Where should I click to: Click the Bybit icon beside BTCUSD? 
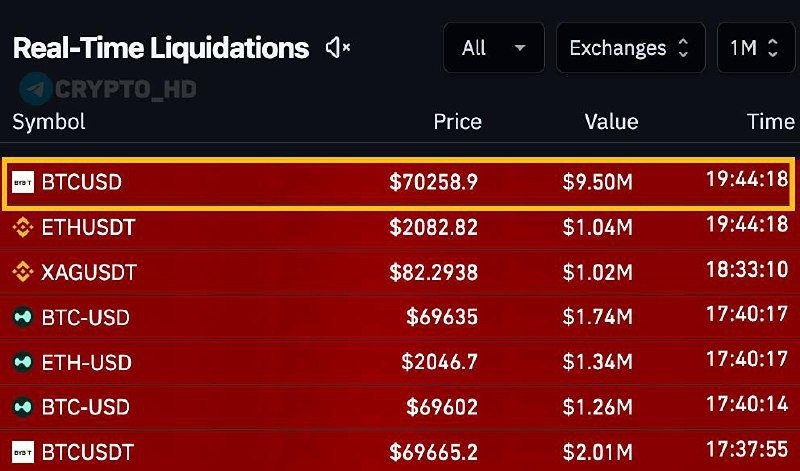pyautogui.click(x=22, y=183)
